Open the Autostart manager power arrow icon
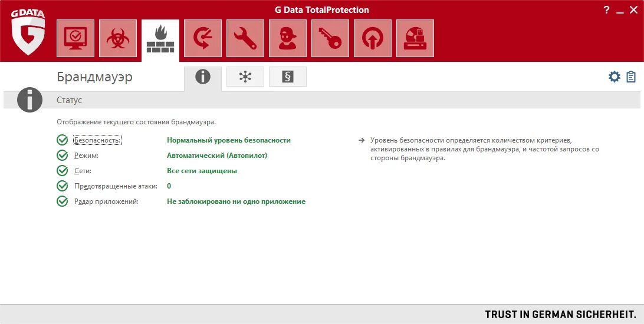The width and height of the screenshot is (644, 324). [373, 38]
